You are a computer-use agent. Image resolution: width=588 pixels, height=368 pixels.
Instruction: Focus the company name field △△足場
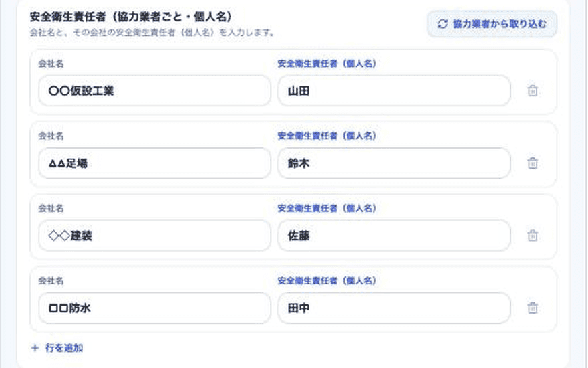click(154, 163)
